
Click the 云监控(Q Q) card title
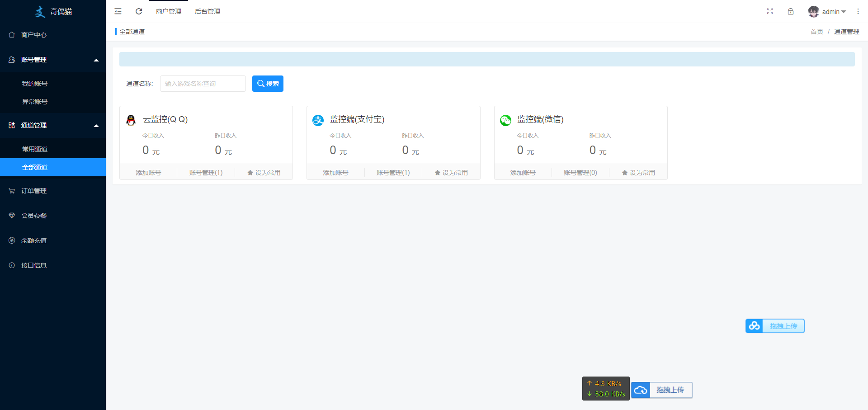tap(165, 119)
